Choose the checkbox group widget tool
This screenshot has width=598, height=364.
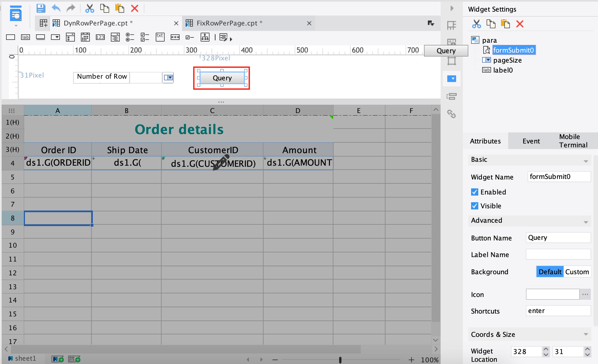coord(145,37)
